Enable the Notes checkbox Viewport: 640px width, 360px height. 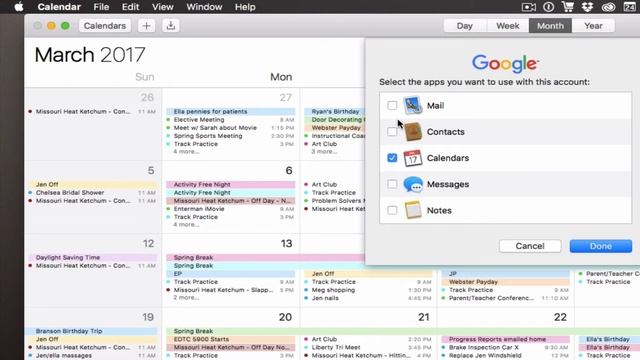point(392,210)
